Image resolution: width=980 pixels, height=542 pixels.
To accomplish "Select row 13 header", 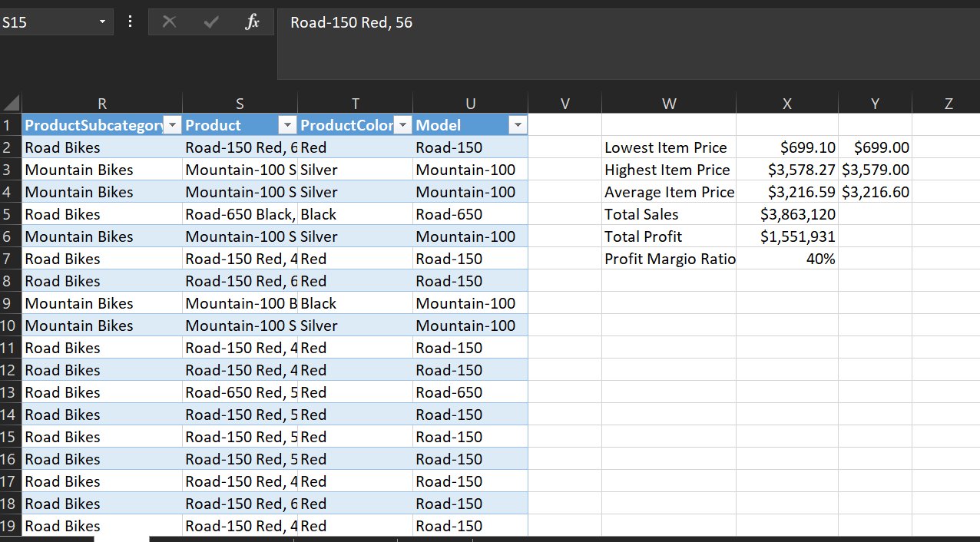I will (11, 392).
